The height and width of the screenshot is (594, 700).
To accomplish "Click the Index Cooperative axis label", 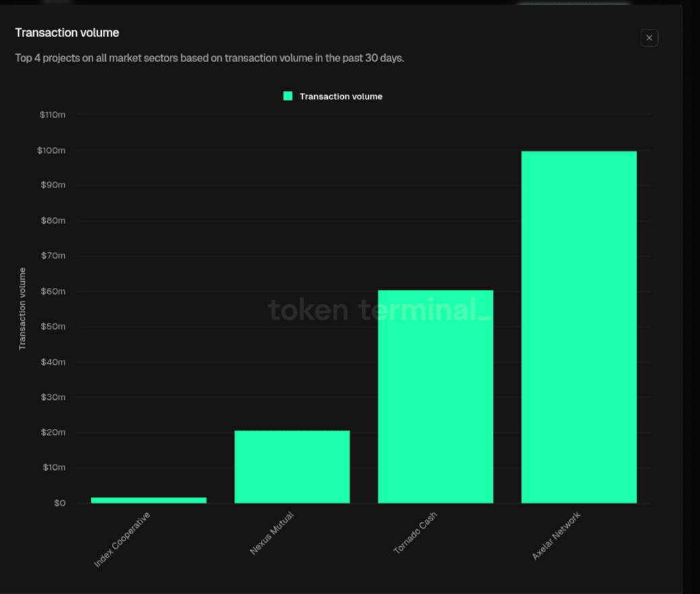I will tap(123, 539).
